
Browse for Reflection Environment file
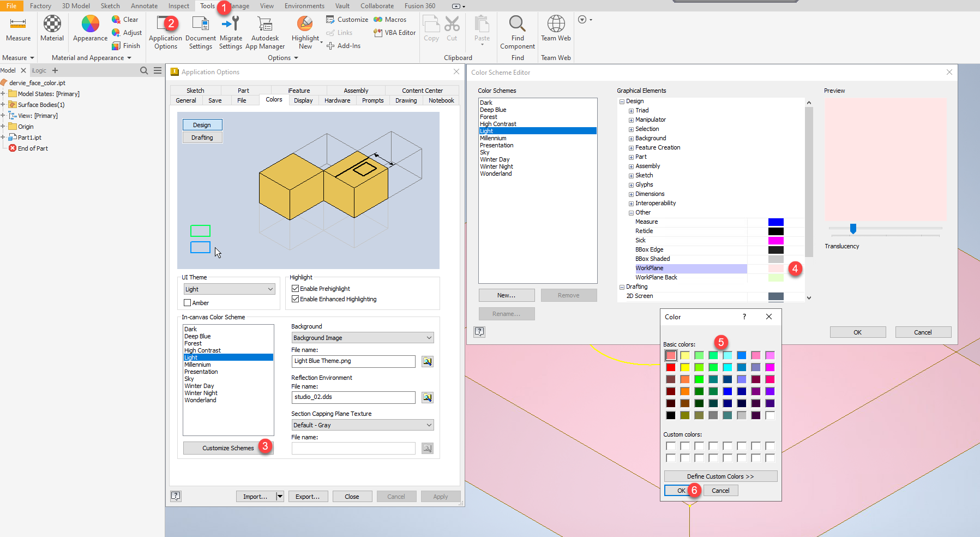[428, 397]
